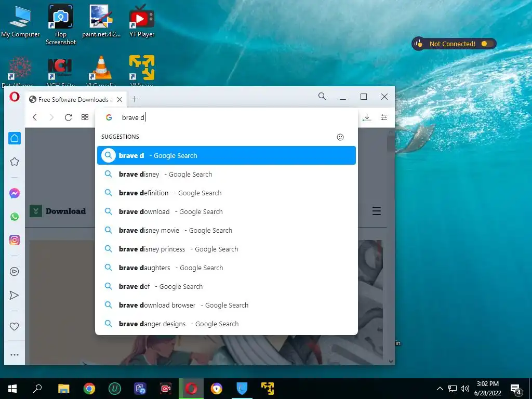This screenshot has height=399, width=532.
Task: Open paint.net desktop shortcut
Action: click(101, 21)
